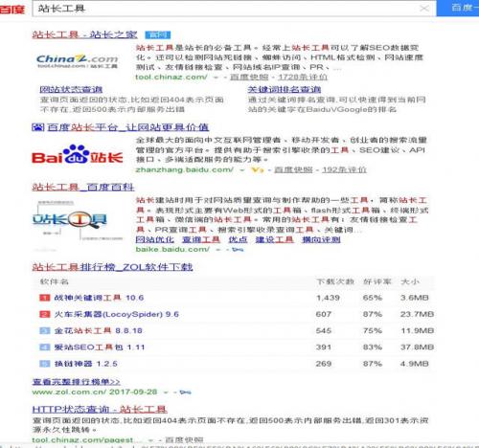
Task: Open the 优点 Baike sublink
Action: (238, 239)
